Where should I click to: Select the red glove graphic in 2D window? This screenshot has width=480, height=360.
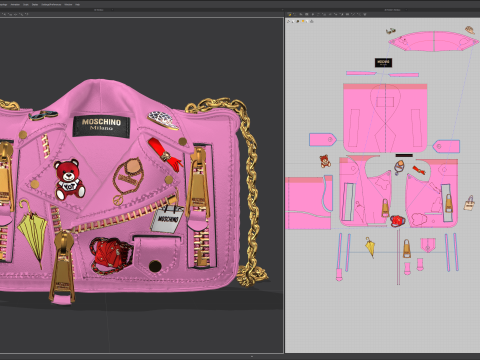click(x=419, y=170)
